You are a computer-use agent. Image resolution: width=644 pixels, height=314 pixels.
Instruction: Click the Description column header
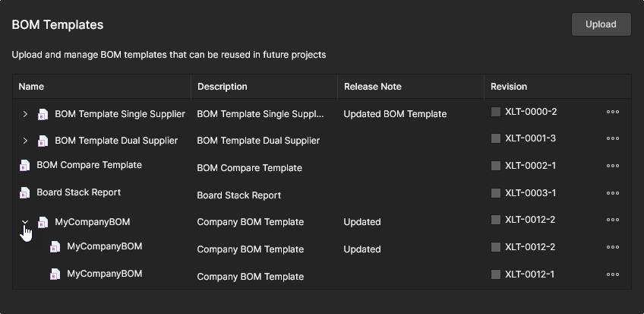pyautogui.click(x=222, y=87)
